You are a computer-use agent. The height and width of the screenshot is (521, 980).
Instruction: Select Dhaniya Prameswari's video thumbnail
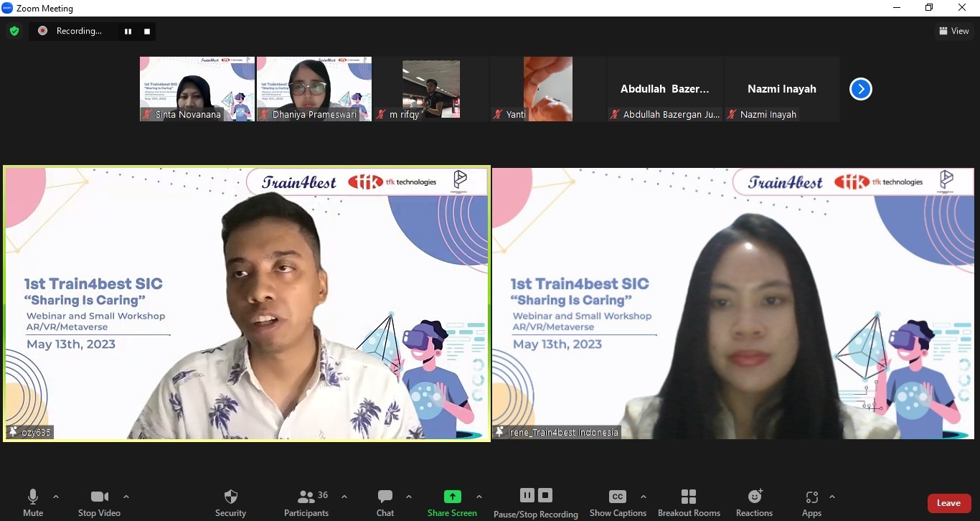[x=314, y=89]
